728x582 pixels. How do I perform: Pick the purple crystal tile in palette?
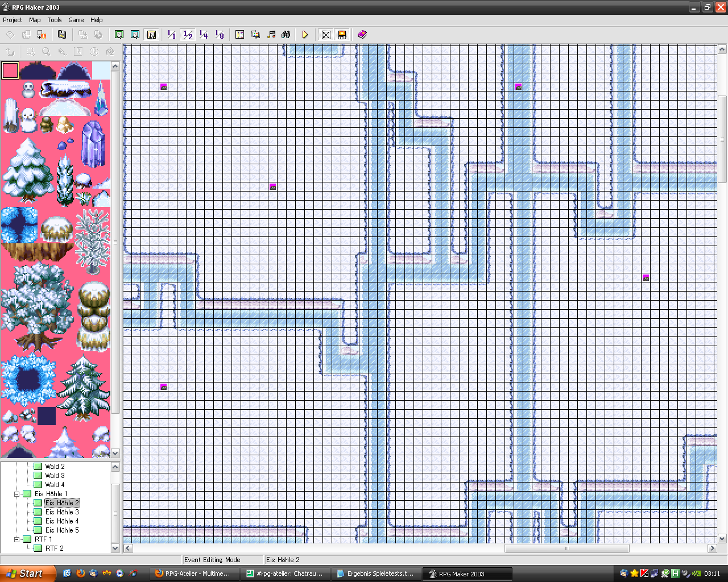point(93,144)
